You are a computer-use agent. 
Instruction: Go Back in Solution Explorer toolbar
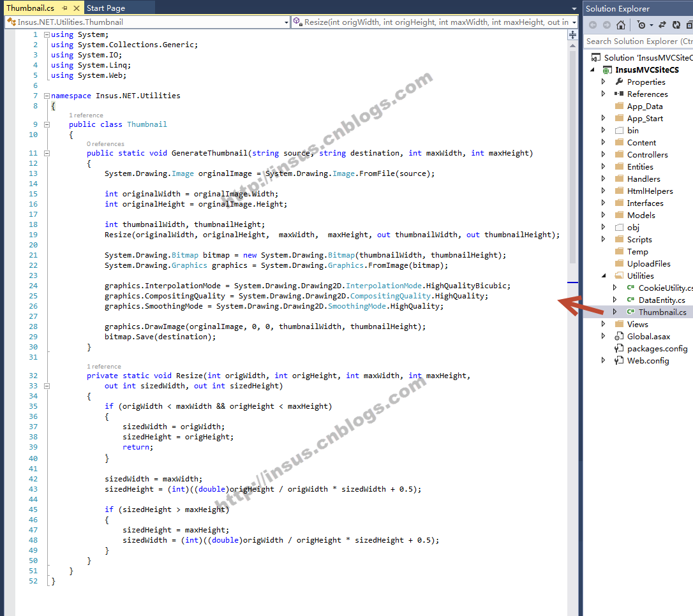coord(593,25)
